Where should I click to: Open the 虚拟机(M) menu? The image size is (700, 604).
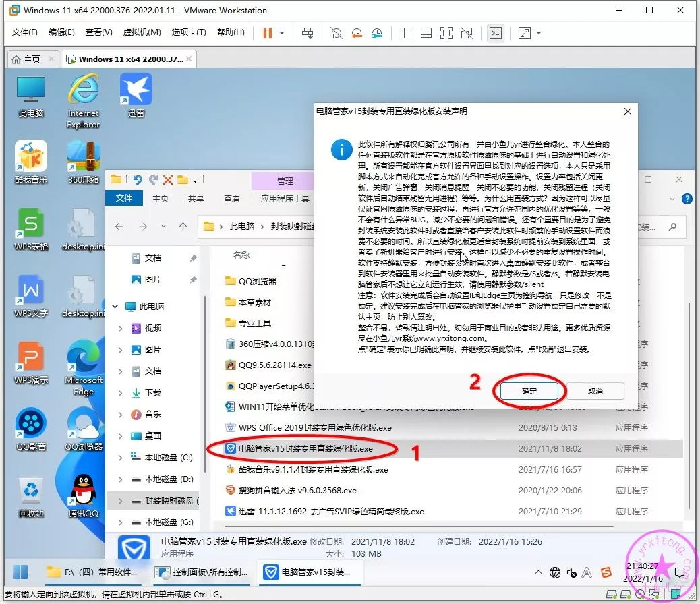click(x=142, y=32)
